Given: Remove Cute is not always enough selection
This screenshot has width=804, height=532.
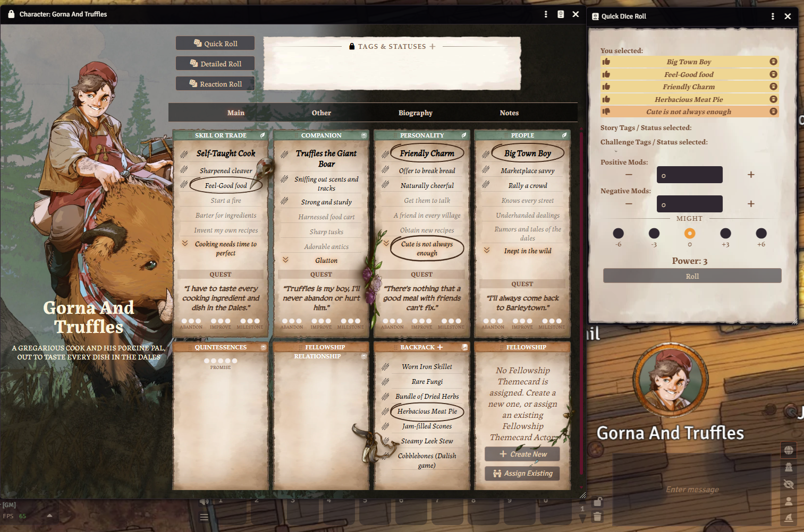Looking at the screenshot, I should pos(773,111).
